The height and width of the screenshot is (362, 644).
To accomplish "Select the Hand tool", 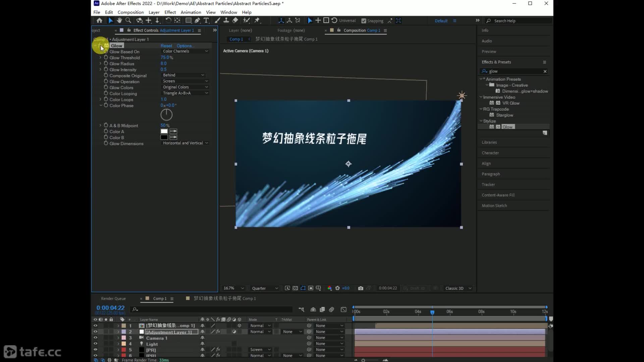I will click(x=119, y=20).
